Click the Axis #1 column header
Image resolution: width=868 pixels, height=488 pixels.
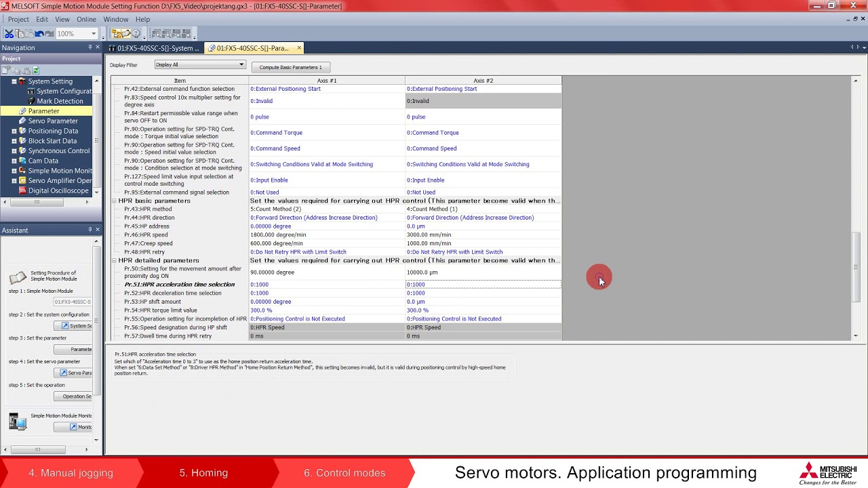tap(327, 81)
